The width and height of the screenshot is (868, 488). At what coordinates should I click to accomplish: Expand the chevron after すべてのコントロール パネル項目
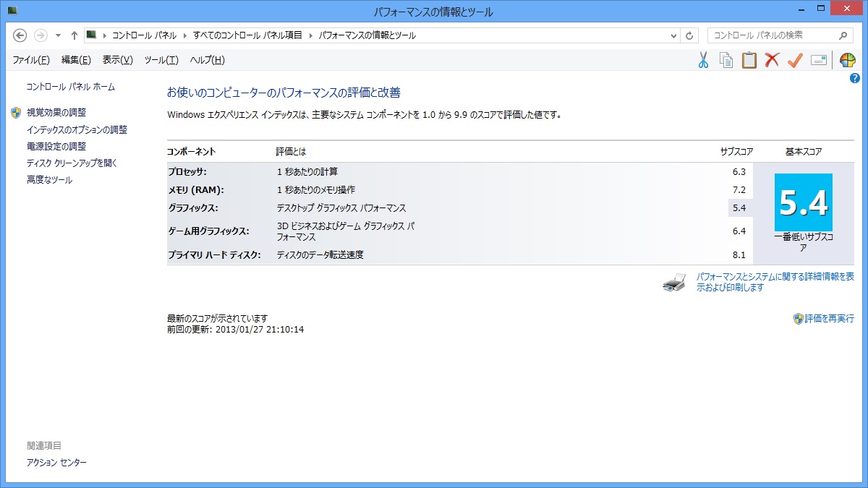tap(310, 35)
